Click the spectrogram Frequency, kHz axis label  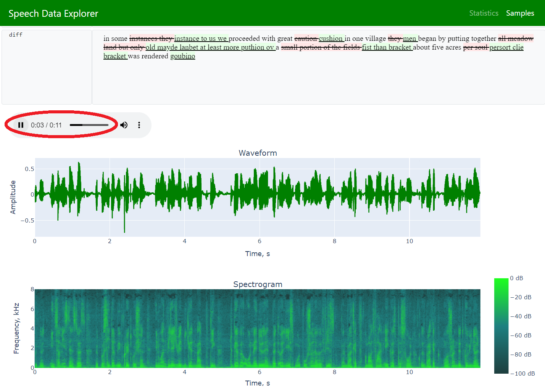[x=16, y=328]
